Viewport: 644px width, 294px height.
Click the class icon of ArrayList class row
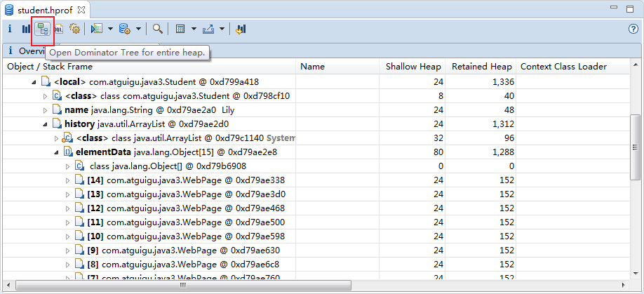[68, 138]
